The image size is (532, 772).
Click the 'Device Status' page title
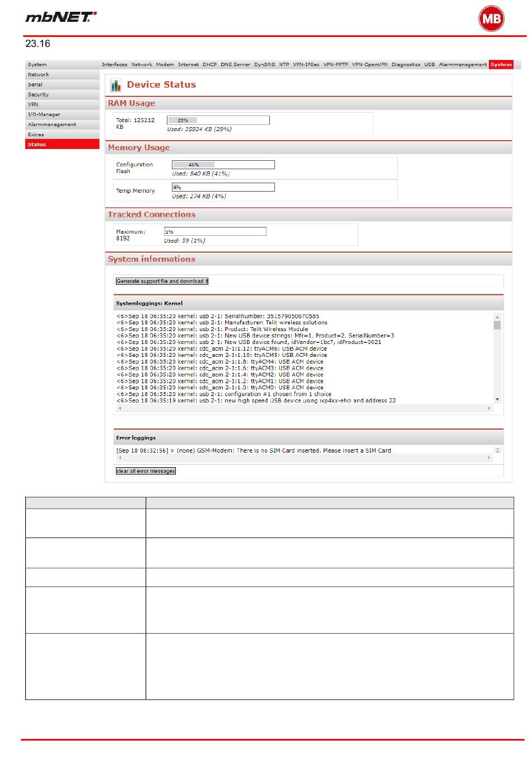[161, 85]
